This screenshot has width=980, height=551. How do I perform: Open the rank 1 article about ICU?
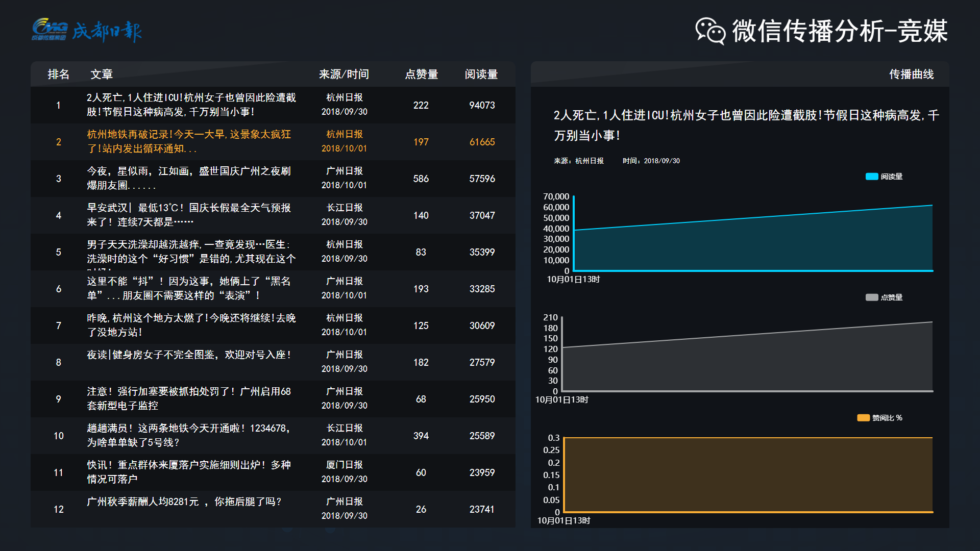point(191,105)
